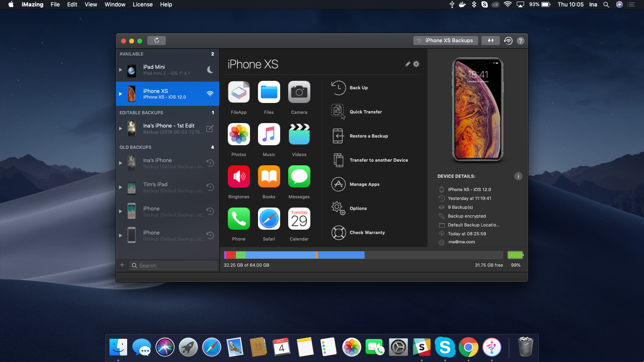Click the blue segment of storage bar
Image resolution: width=644 pixels, height=362 pixels.
[x=281, y=255]
